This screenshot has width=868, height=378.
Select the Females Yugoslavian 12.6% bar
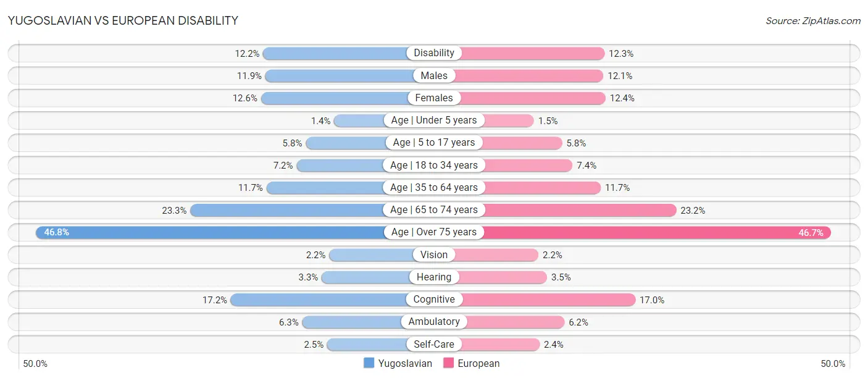pos(335,98)
